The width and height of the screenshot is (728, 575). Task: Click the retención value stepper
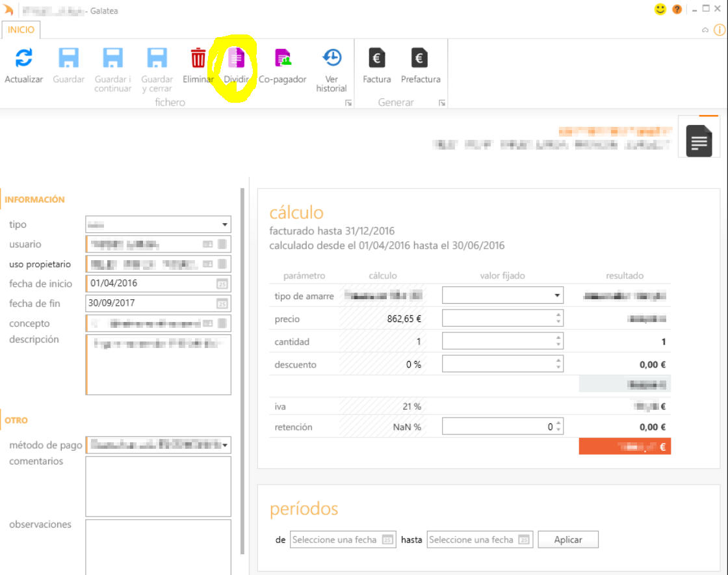tap(559, 427)
